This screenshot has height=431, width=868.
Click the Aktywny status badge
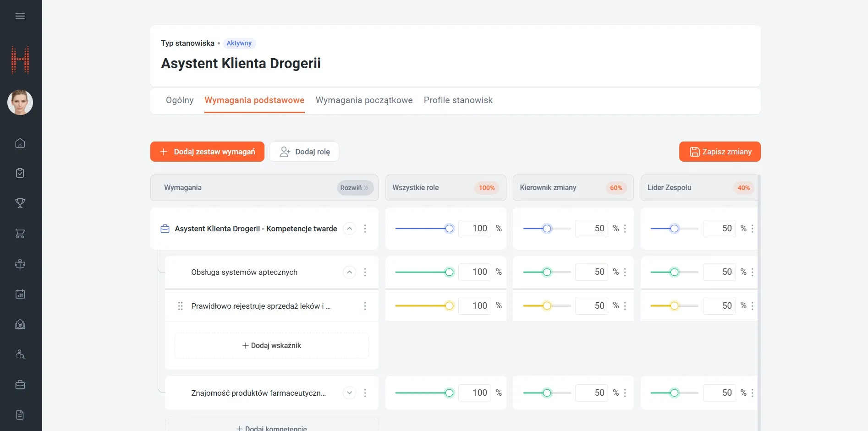click(239, 43)
